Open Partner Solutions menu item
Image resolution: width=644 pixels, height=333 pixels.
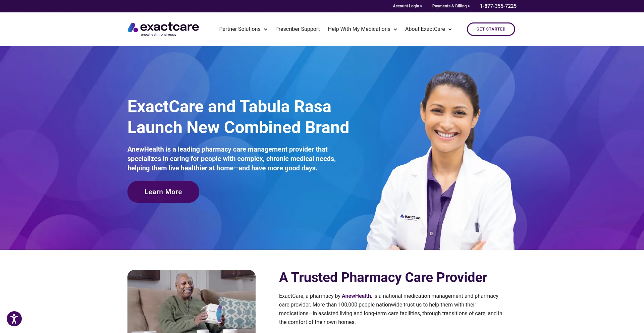[240, 29]
